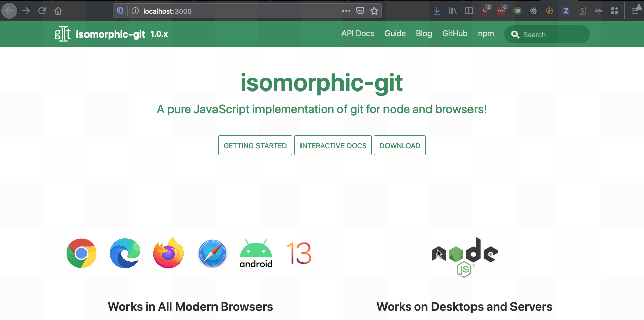Viewport: 644px width, 320px height.
Task: Click the Chrome browser logo
Action: click(81, 253)
